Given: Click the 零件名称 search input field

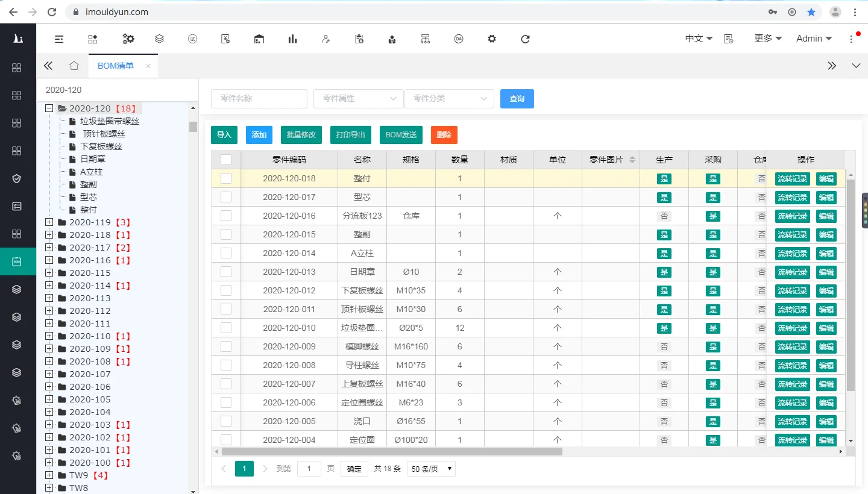Looking at the screenshot, I should coord(259,99).
